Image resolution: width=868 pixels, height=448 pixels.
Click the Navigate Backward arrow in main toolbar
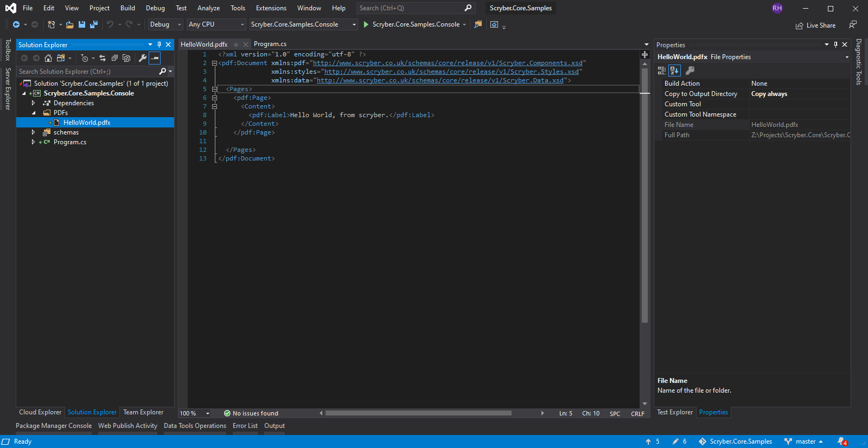pos(16,24)
